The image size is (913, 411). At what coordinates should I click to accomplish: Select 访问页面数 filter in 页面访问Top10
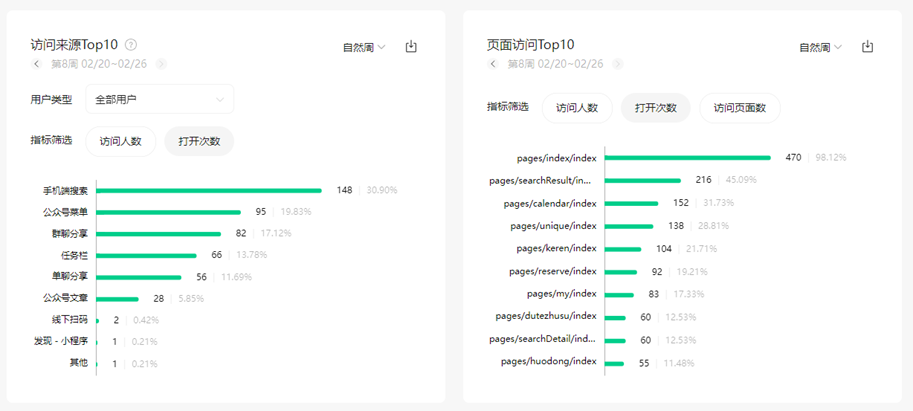pos(740,108)
